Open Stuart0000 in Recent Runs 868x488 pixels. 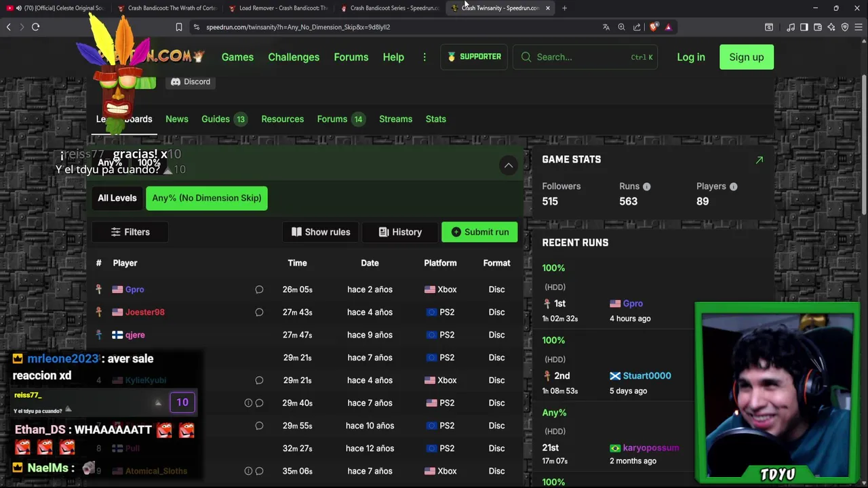click(647, 376)
